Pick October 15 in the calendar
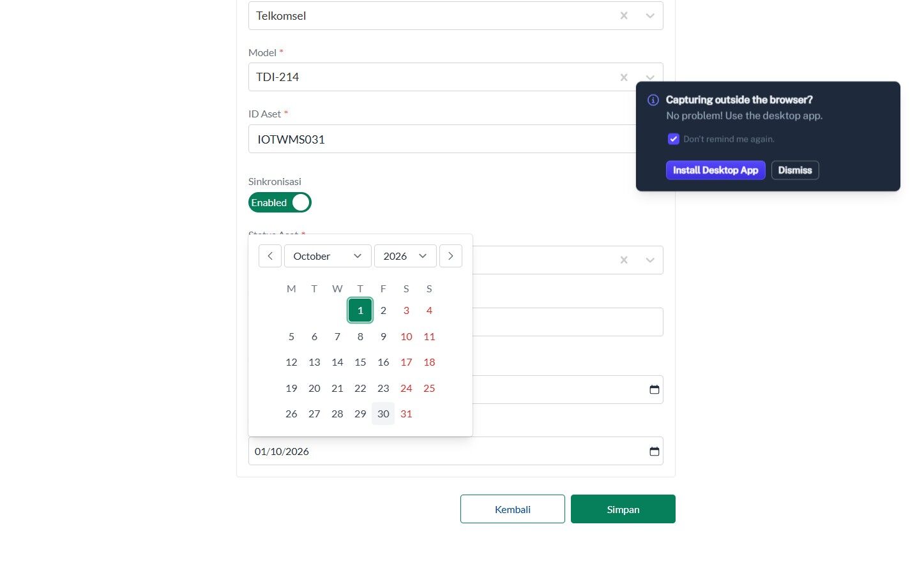The image size is (924, 582). (360, 362)
